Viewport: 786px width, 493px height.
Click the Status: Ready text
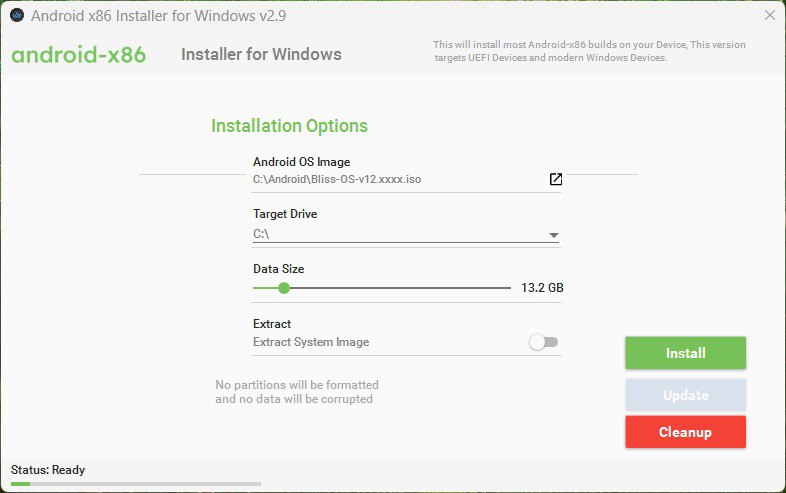pos(48,470)
